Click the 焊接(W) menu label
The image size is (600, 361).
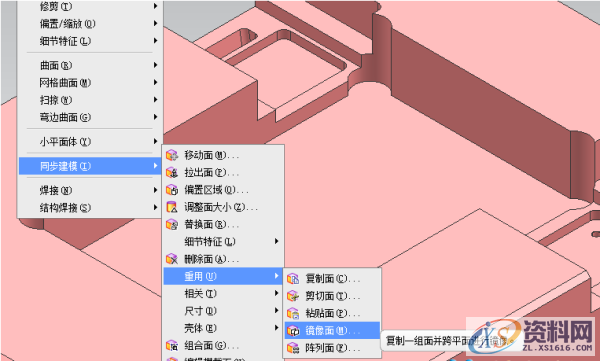[56, 190]
